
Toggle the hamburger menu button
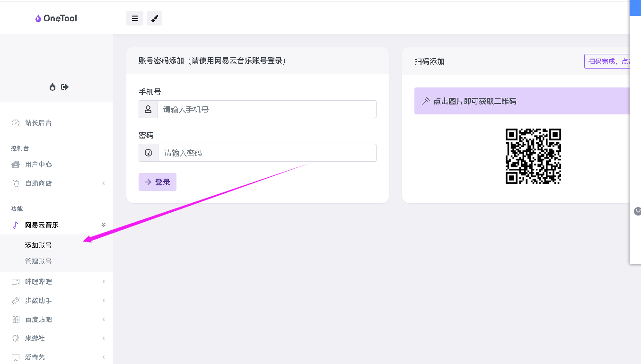coord(135,18)
